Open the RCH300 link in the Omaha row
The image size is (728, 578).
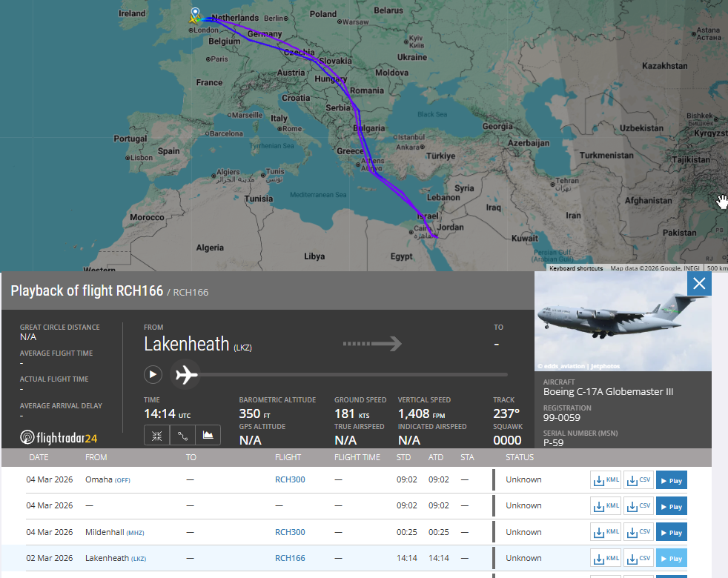(290, 479)
